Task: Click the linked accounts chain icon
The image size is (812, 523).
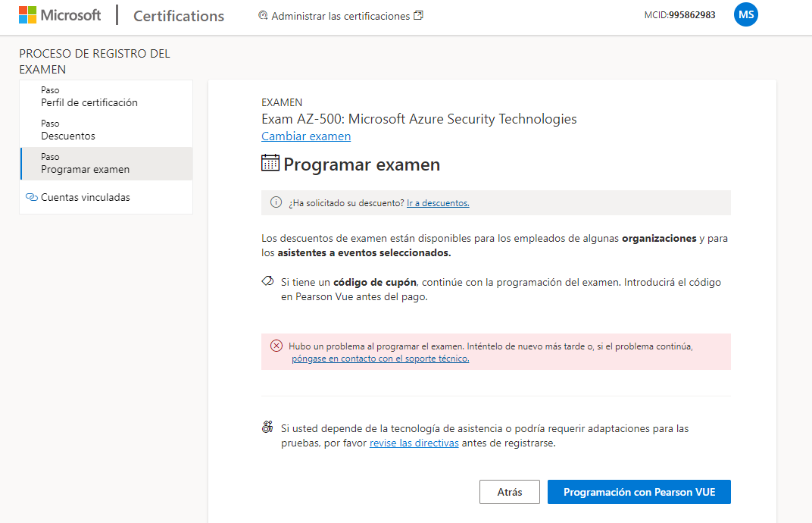Action: coord(32,197)
